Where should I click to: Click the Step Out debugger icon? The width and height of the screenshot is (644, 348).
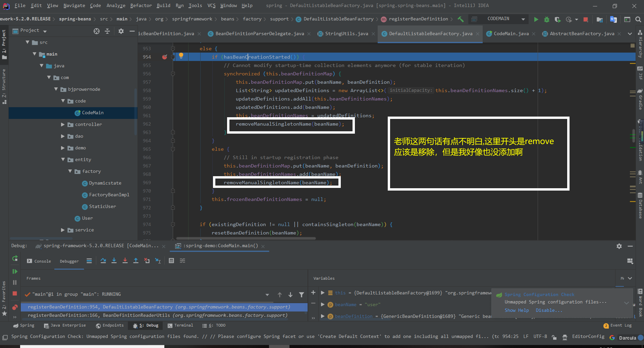(136, 261)
